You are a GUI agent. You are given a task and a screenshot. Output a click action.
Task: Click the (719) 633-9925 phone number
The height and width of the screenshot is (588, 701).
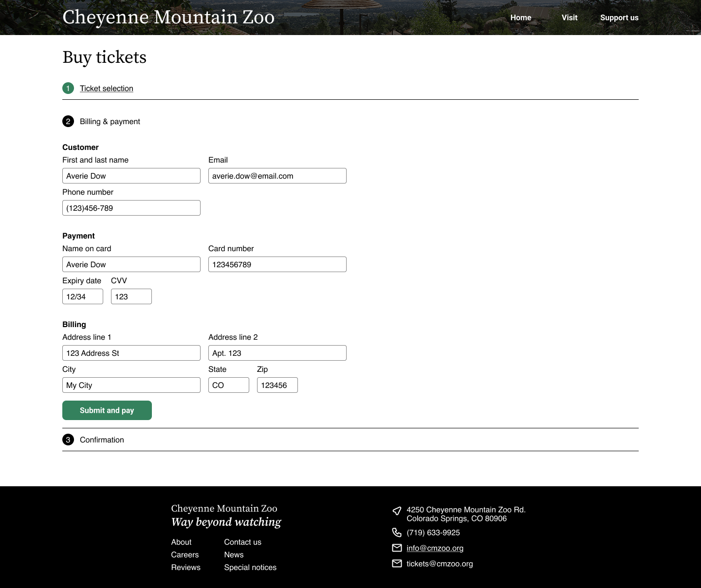(433, 533)
